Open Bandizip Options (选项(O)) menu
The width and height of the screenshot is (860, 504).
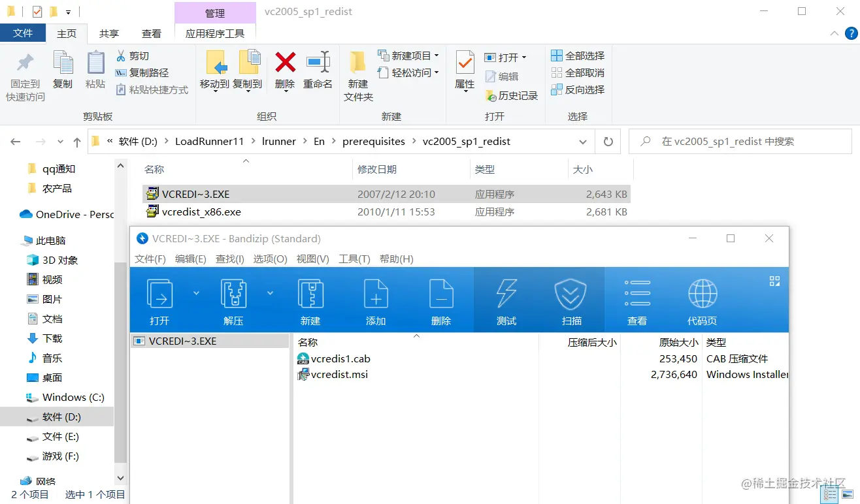click(x=270, y=259)
